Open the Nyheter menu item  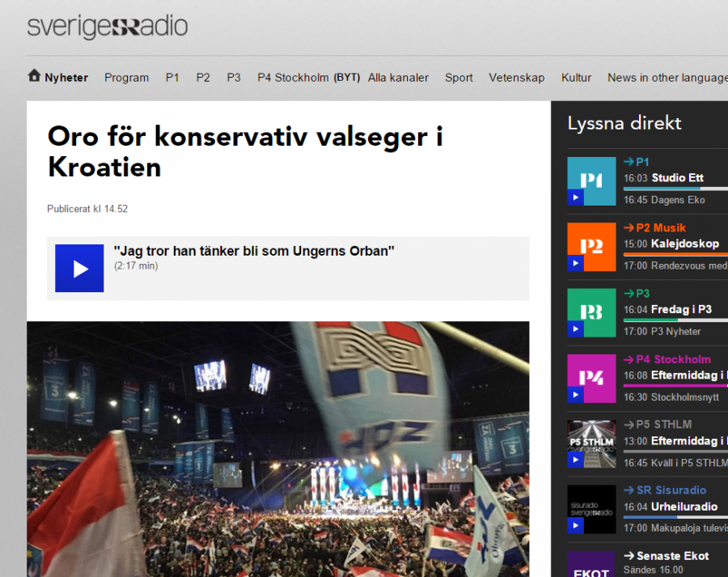coord(66,78)
